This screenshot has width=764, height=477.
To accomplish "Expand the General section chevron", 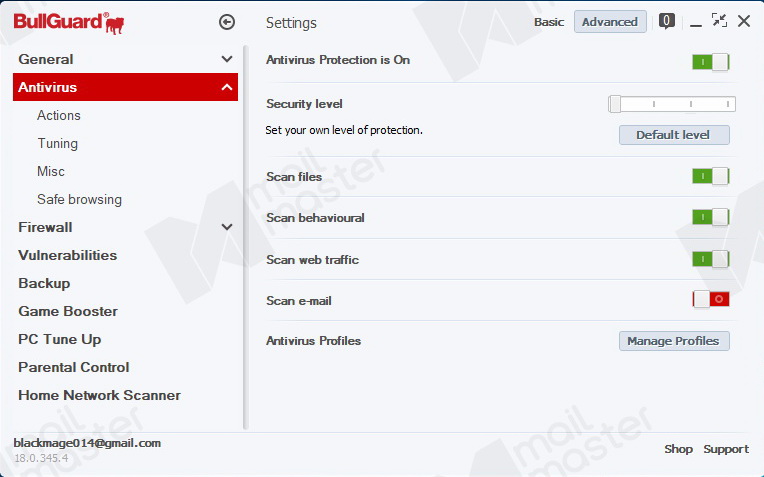I will pos(227,59).
